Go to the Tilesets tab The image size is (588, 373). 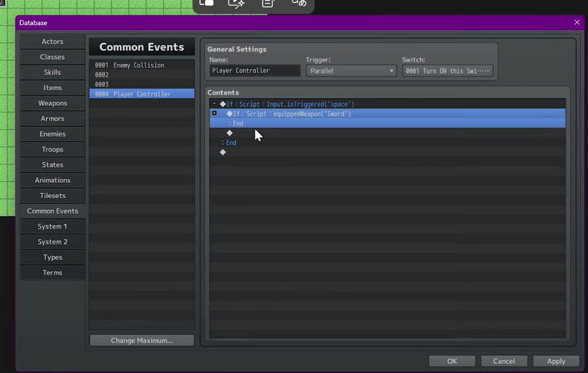(x=52, y=195)
